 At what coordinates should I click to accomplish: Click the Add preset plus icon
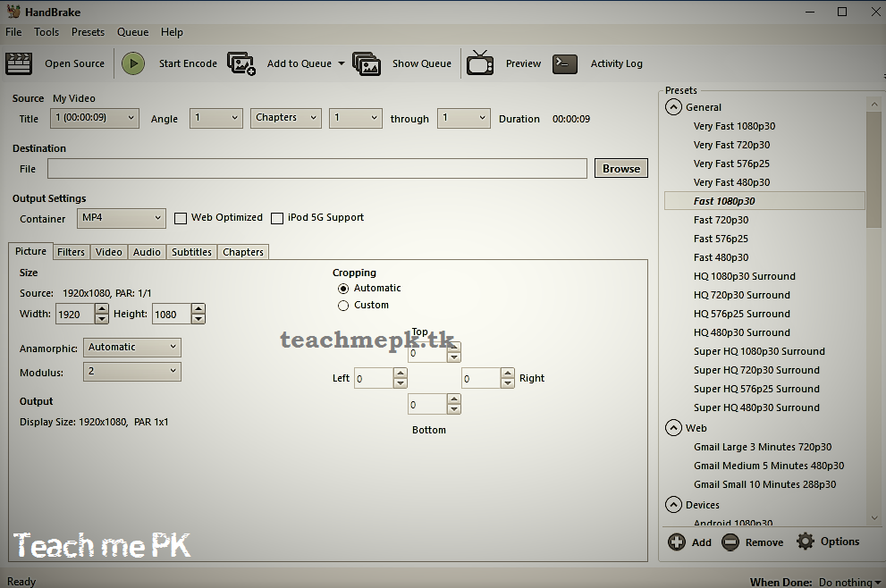pyautogui.click(x=677, y=542)
